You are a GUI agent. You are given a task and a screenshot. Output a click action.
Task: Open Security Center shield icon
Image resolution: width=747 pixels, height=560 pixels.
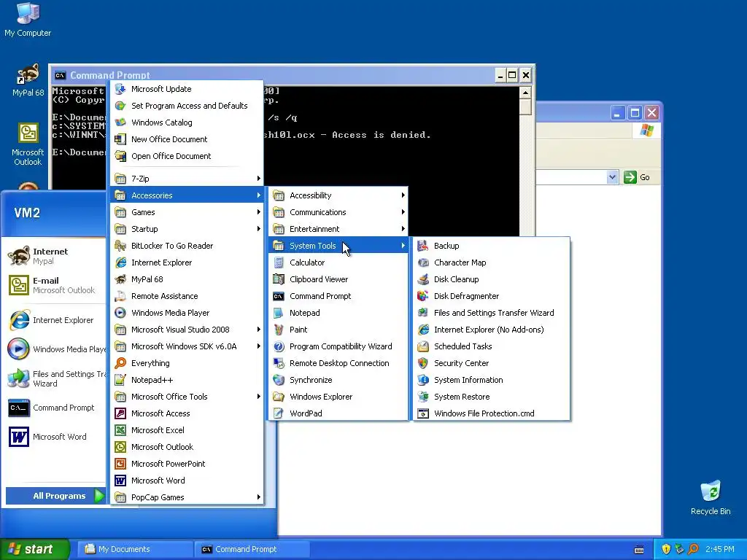pyautogui.click(x=423, y=363)
